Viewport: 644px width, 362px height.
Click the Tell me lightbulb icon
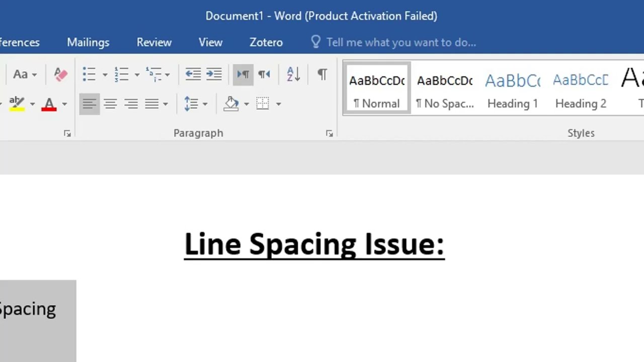click(x=316, y=42)
